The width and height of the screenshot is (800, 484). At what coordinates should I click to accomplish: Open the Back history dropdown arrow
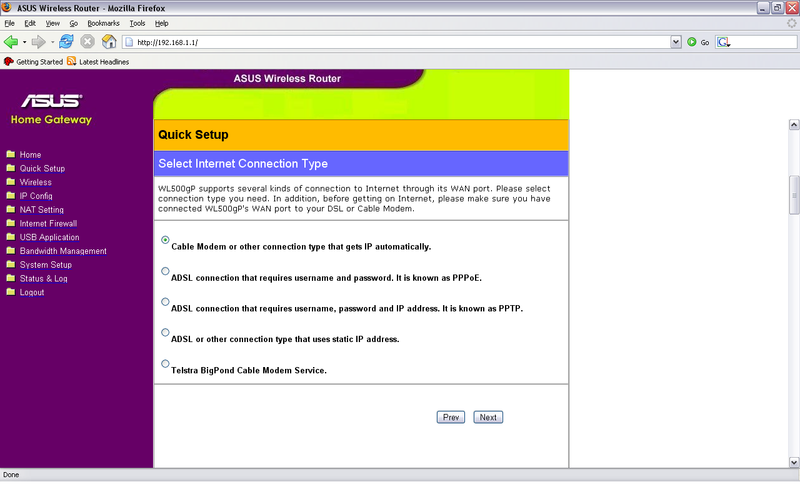24,42
